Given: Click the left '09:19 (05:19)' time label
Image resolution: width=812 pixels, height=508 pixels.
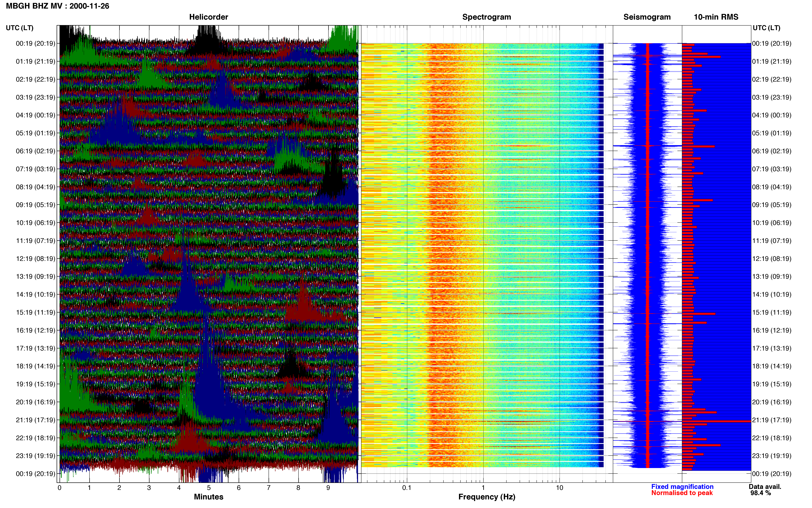Looking at the screenshot, I should (36, 205).
